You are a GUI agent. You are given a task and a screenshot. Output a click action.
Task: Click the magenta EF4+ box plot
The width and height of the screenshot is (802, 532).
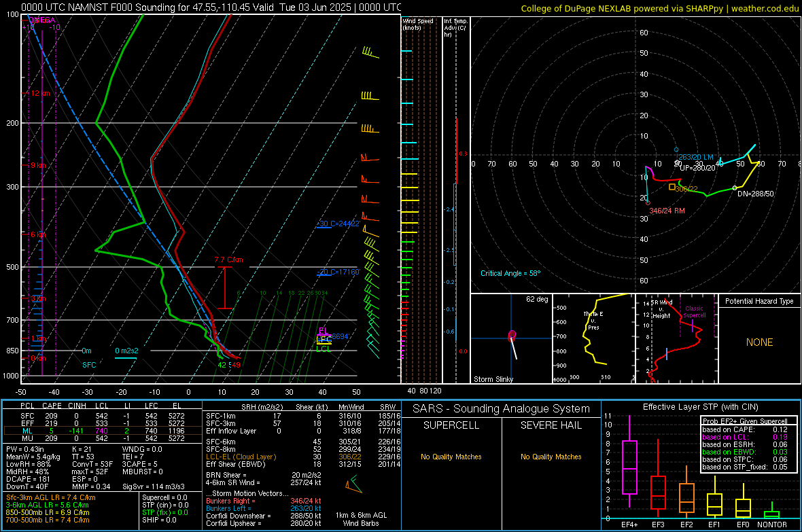click(629, 467)
